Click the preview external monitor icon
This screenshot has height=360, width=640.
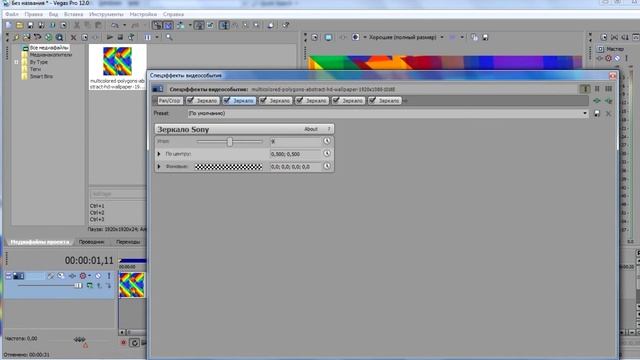pos(328,37)
